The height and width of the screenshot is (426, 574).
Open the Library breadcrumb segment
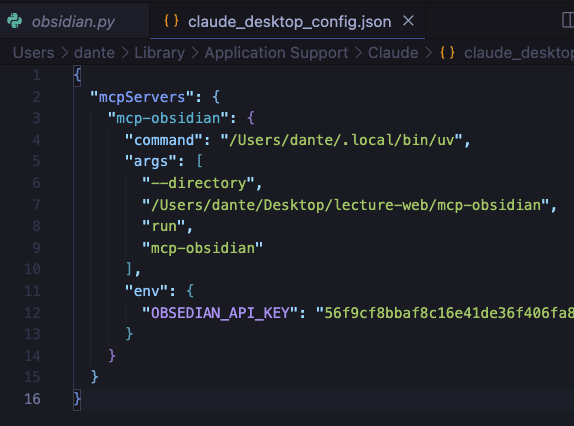[160, 53]
